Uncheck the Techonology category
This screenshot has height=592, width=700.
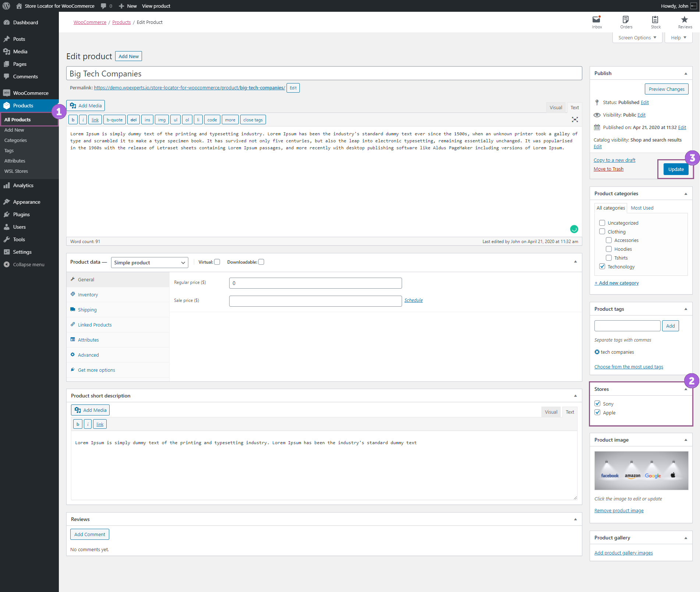point(602,266)
